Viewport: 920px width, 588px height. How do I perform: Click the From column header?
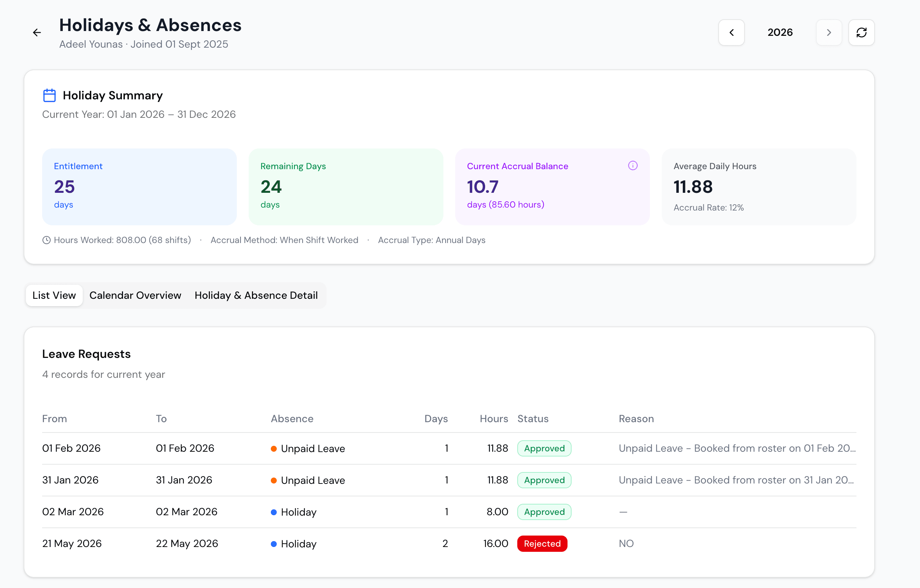[54, 419]
